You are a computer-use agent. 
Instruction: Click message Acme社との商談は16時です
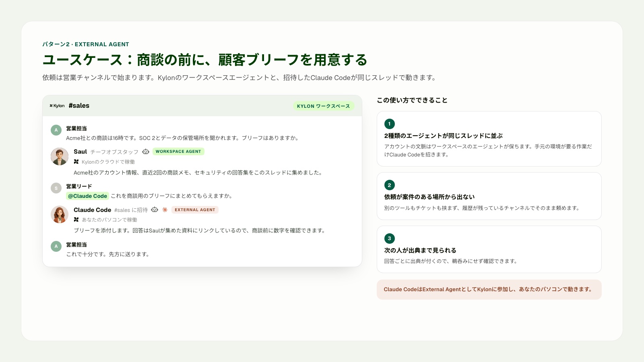point(183,138)
